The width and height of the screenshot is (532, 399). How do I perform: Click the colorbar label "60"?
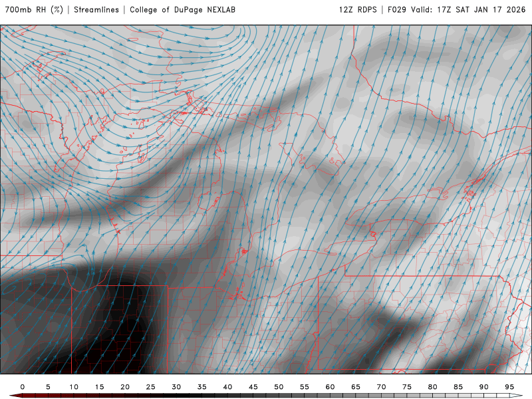coord(330,387)
